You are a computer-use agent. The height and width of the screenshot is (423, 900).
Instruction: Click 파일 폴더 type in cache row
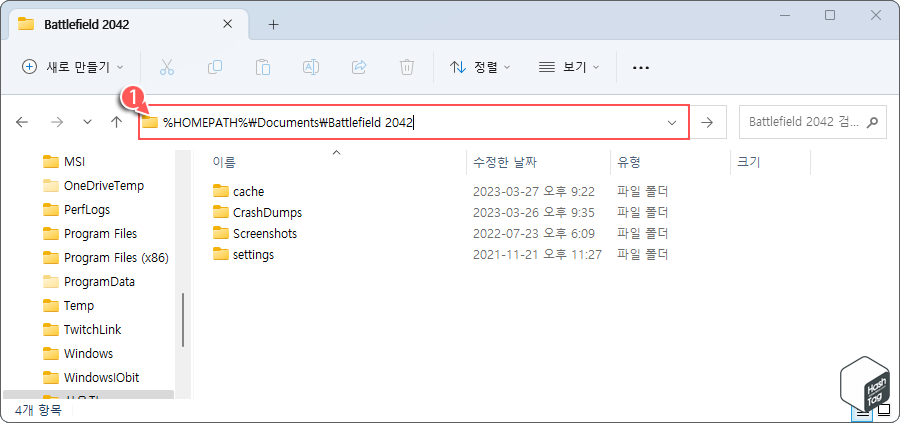point(643,192)
